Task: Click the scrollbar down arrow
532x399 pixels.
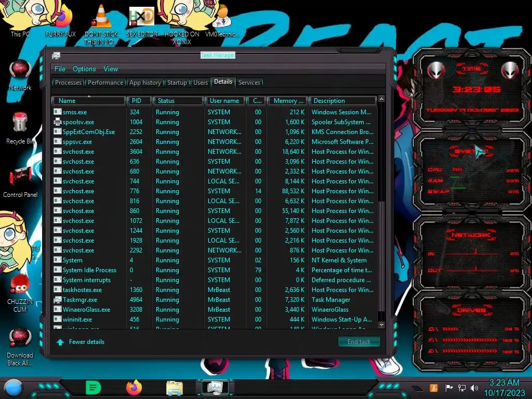Action: 381,325
